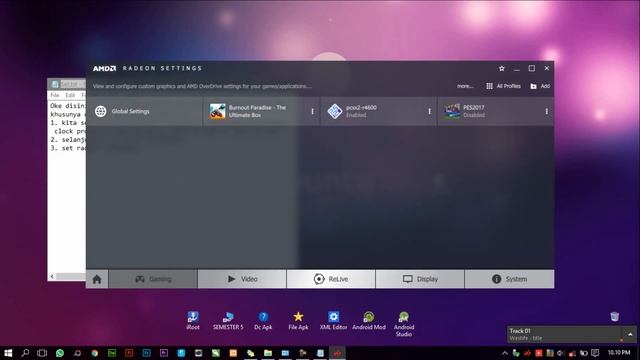The image size is (640, 360).
Task: Go to Radeon Settings home
Action: [x=97, y=279]
